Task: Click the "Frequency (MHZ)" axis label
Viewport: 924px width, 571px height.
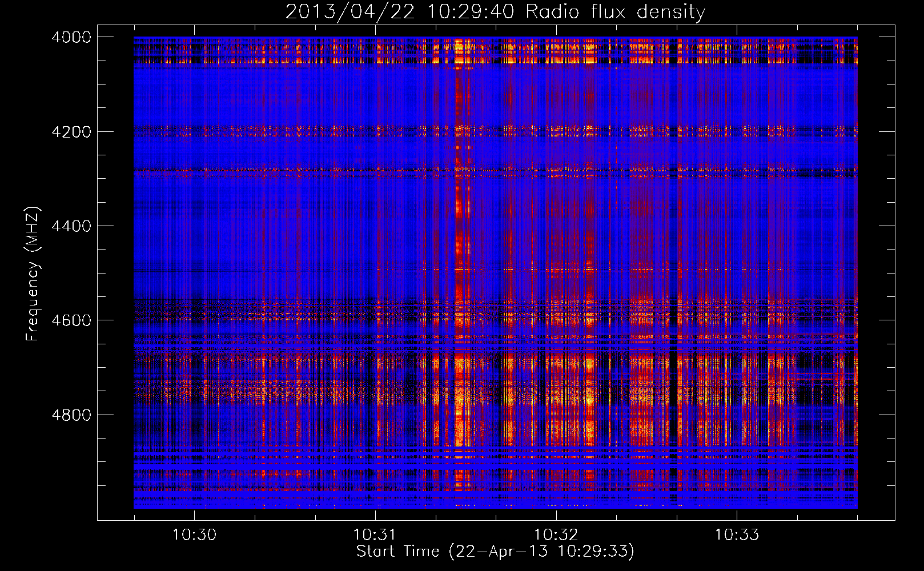Action: 33,274
